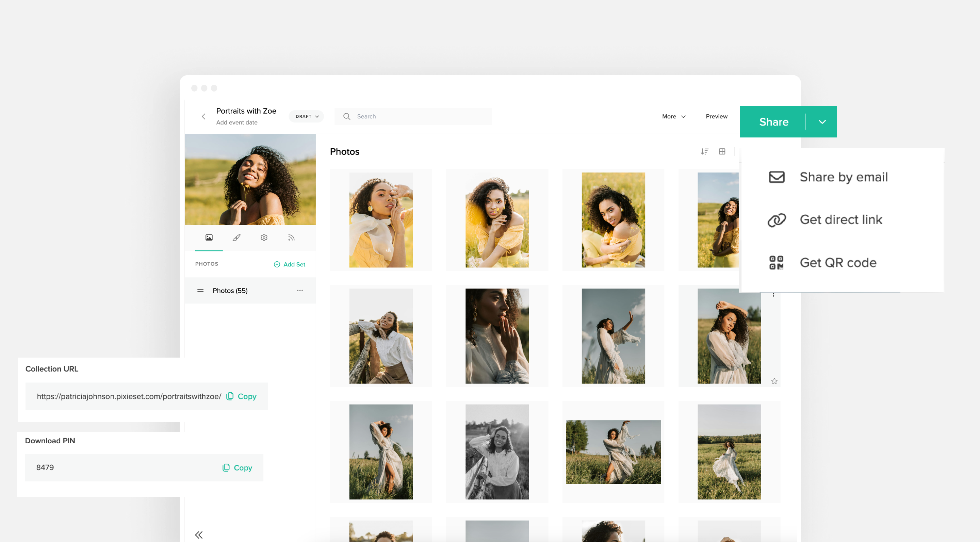Click the chain link icon
The height and width of the screenshot is (542, 980).
point(777,220)
